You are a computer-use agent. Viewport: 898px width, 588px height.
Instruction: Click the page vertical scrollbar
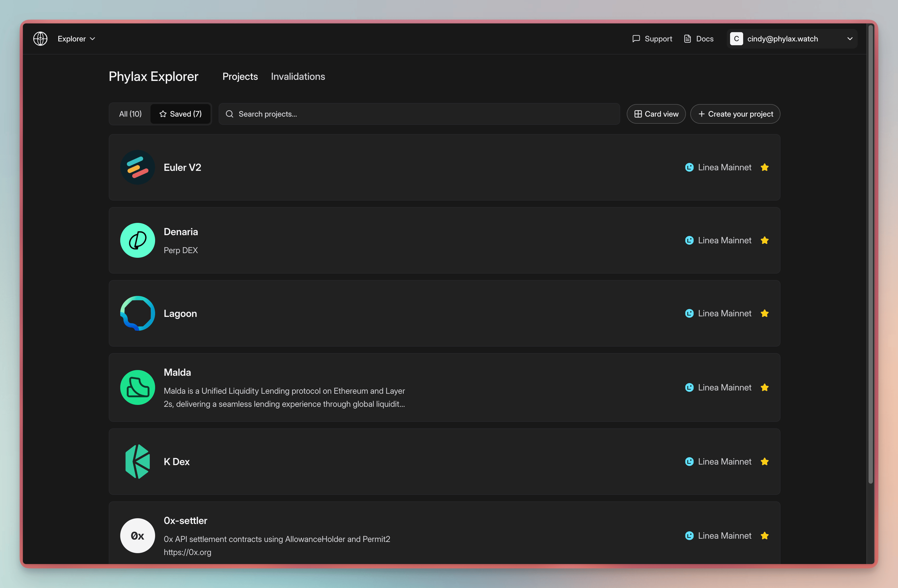pos(870,254)
